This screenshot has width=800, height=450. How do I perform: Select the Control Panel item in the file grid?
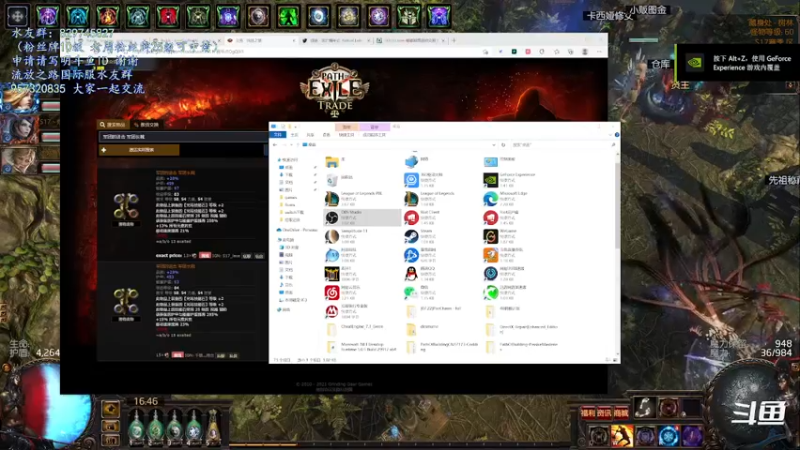(x=520, y=162)
